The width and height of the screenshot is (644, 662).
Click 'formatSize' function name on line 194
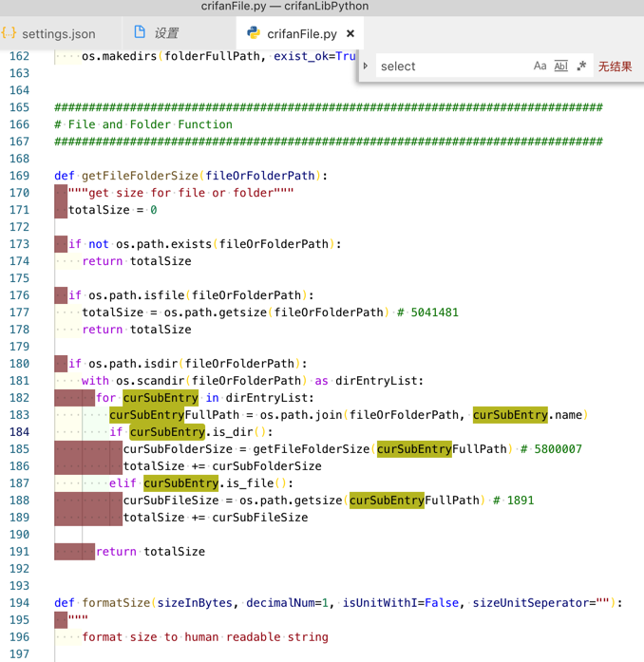pyautogui.click(x=116, y=603)
